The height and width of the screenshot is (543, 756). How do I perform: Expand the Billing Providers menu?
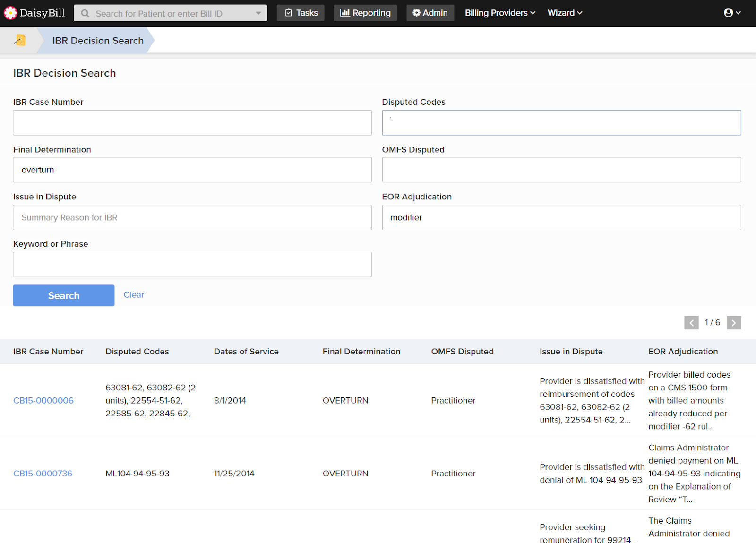pyautogui.click(x=500, y=13)
